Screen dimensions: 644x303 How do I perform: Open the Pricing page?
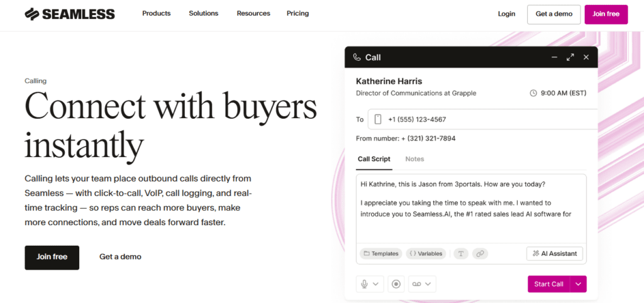tap(297, 13)
